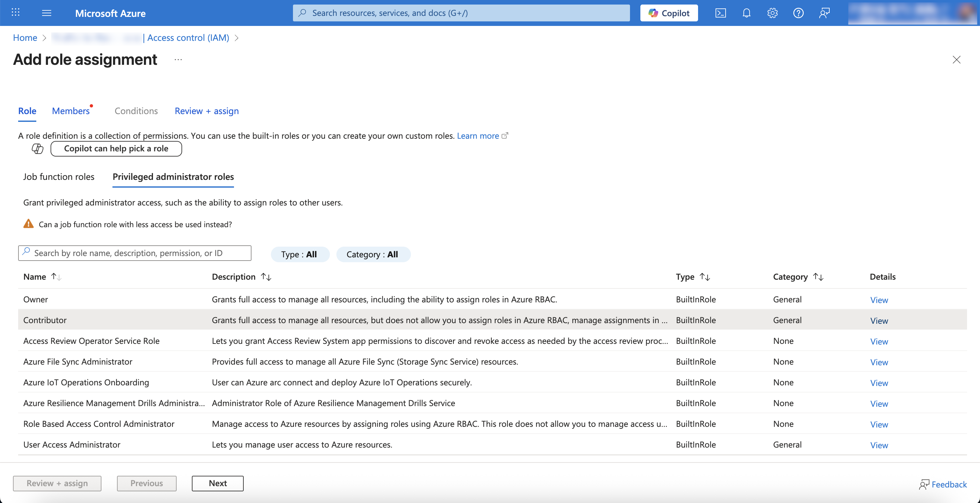Click the Copilot button in header
Screen dimensions: 980x503
point(669,13)
